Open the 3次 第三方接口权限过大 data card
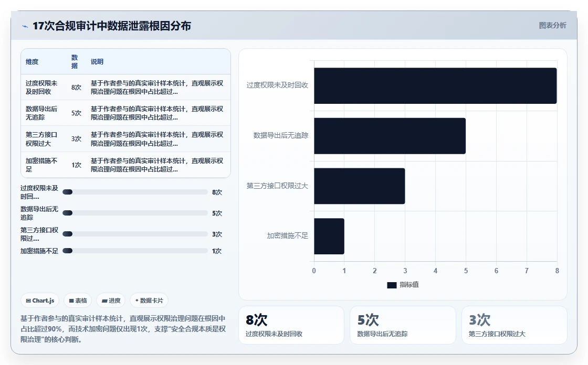The width and height of the screenshot is (588, 365). tap(514, 325)
